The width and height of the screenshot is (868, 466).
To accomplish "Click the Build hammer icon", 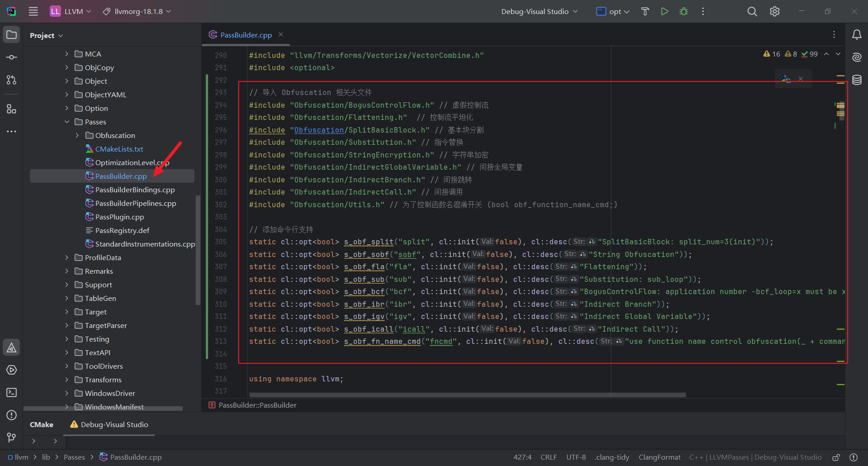I will click(x=645, y=11).
